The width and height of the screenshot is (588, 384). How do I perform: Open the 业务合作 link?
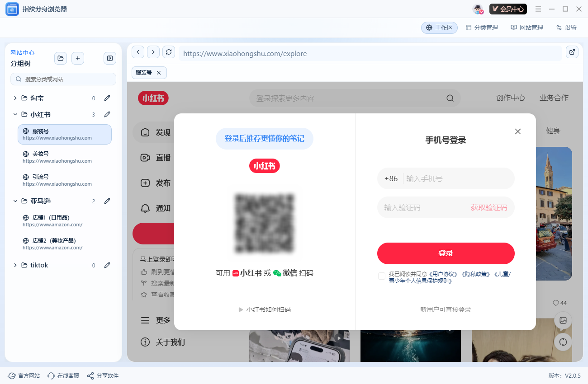[x=554, y=98]
